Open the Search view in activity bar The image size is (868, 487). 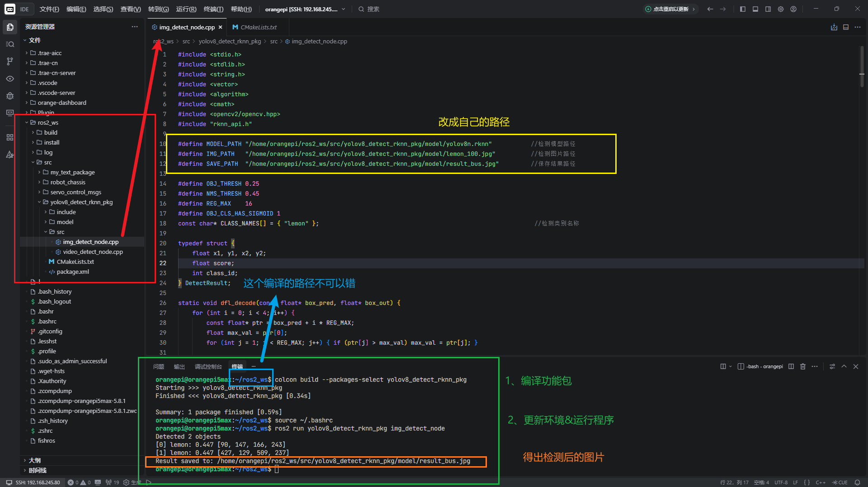coord(10,44)
